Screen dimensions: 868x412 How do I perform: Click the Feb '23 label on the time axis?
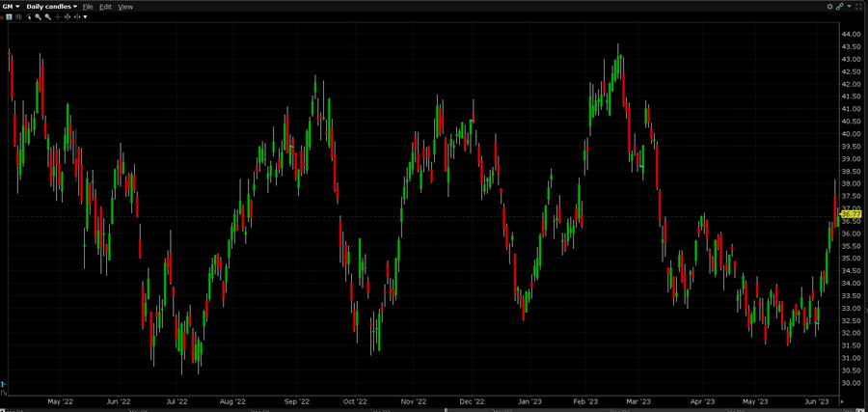(586, 400)
